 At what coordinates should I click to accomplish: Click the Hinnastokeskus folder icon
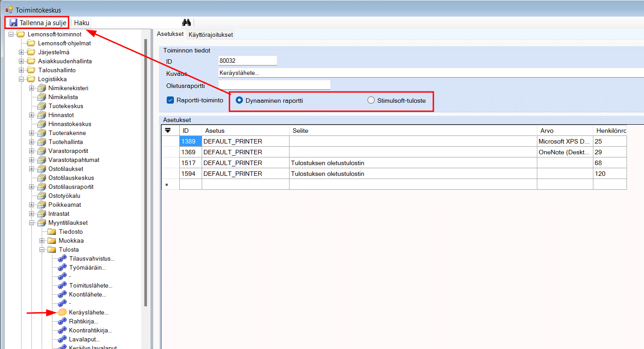pos(41,124)
